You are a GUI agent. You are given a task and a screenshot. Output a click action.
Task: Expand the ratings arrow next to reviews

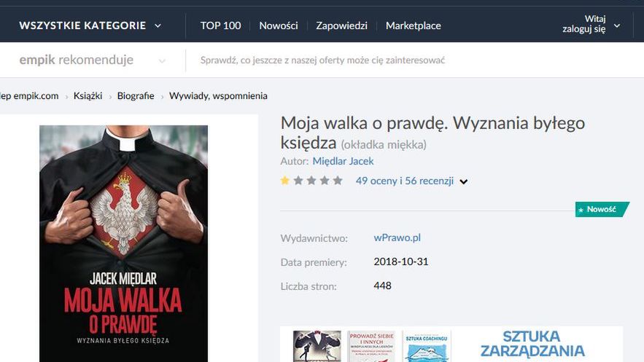click(464, 181)
